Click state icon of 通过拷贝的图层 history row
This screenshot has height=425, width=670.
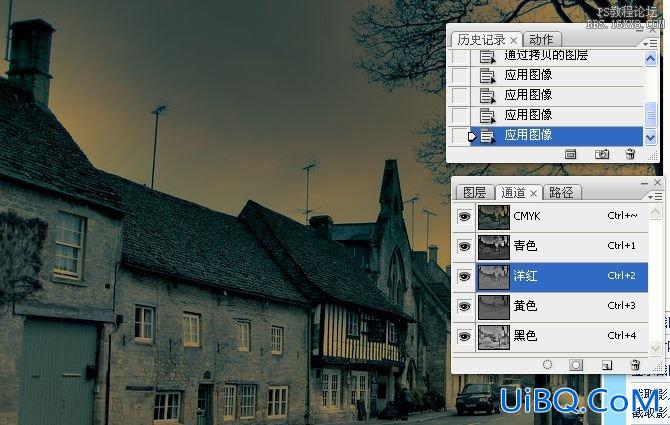point(487,56)
